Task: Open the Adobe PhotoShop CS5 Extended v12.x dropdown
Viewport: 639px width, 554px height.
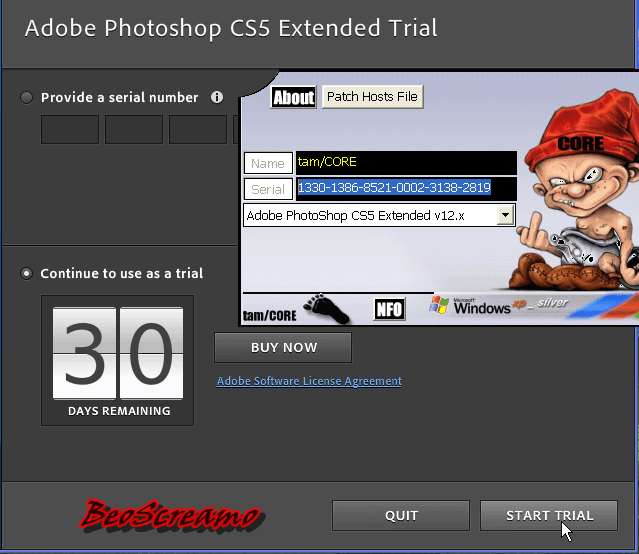Action: [x=505, y=215]
